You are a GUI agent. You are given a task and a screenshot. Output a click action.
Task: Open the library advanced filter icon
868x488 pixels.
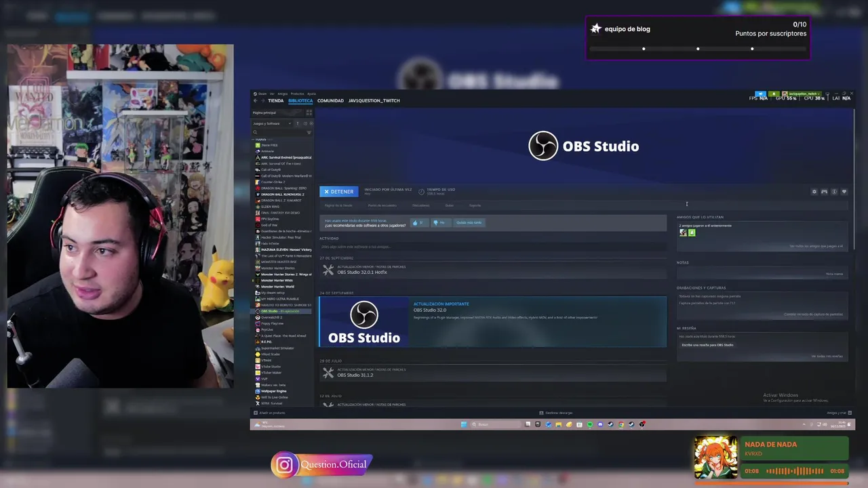[309, 132]
